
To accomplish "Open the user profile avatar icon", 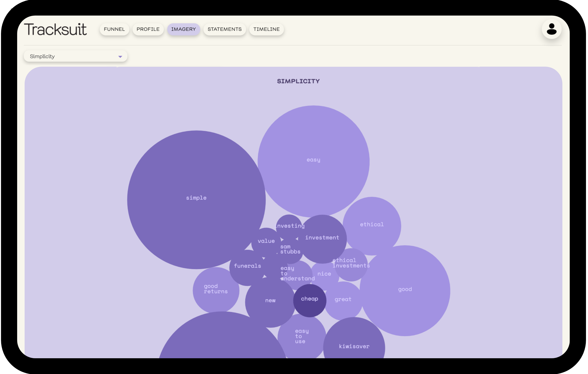I will pos(551,29).
